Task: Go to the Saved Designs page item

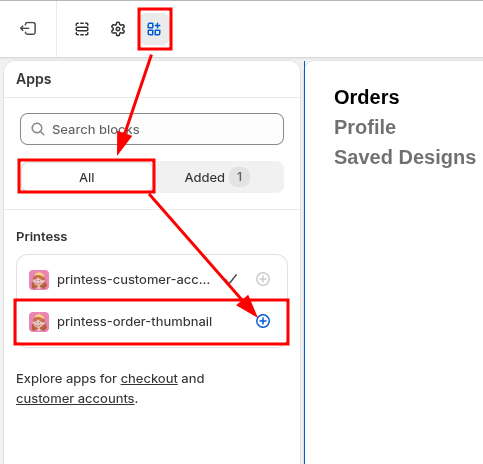Action: (x=405, y=157)
